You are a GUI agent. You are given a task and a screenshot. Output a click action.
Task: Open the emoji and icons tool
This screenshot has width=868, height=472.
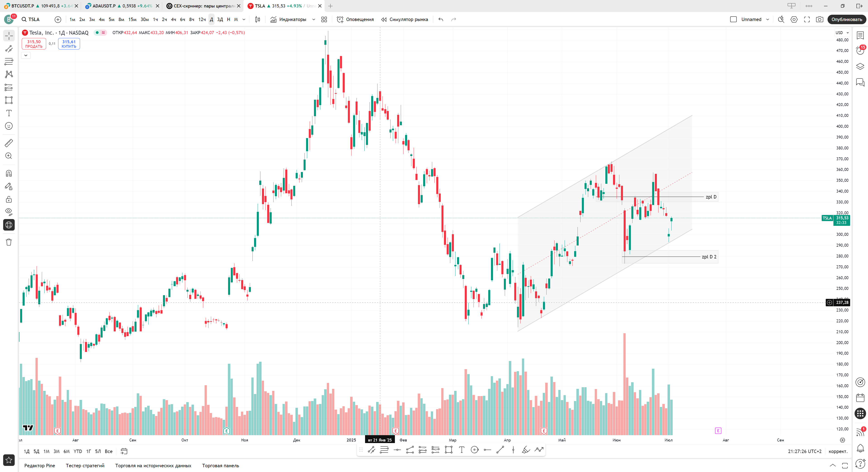pyautogui.click(x=9, y=126)
